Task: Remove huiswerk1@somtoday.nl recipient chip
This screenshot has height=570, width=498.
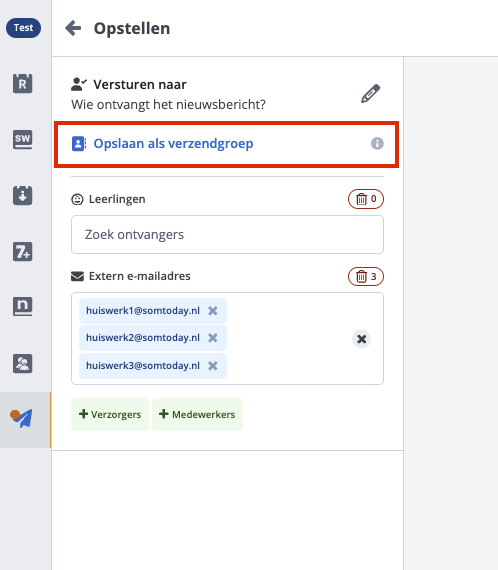Action: pyautogui.click(x=213, y=311)
